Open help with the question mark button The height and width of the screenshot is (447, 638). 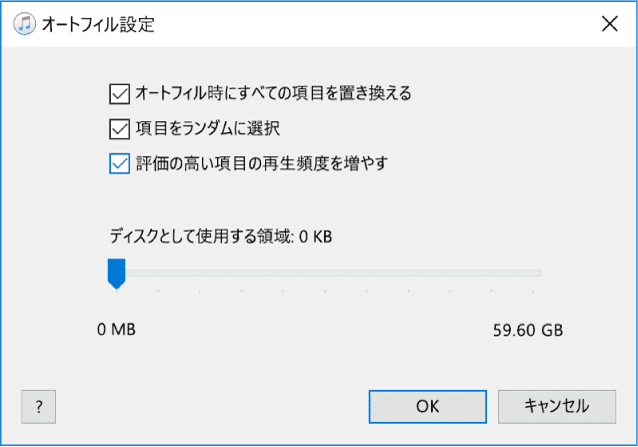[38, 406]
